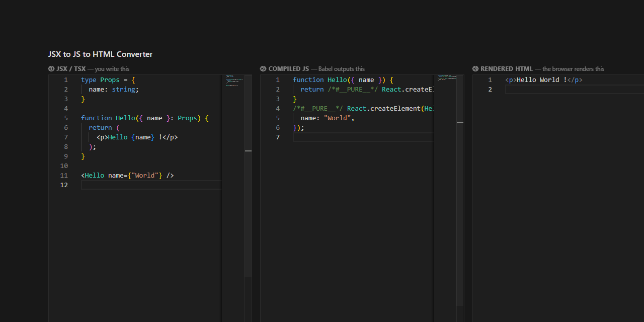Screen dimensions: 644x322
Task: Click the circled icon before RENDERED HTML
Action: click(x=475, y=69)
